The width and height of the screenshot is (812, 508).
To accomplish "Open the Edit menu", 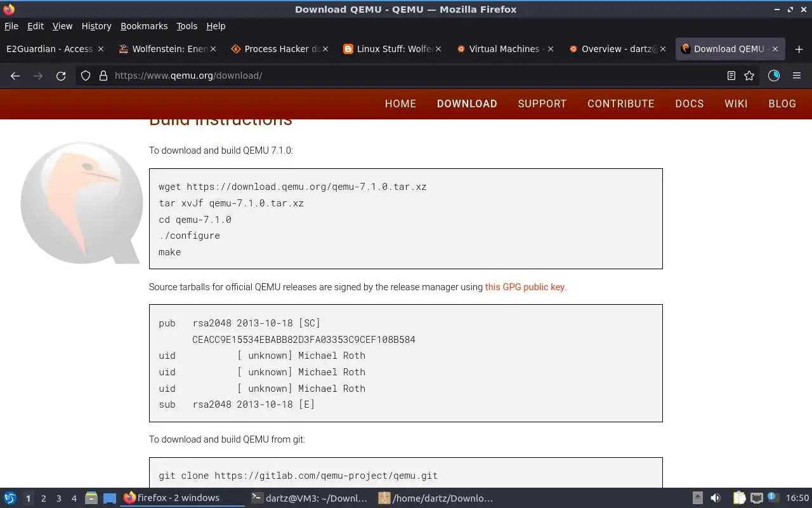I will pyautogui.click(x=36, y=26).
